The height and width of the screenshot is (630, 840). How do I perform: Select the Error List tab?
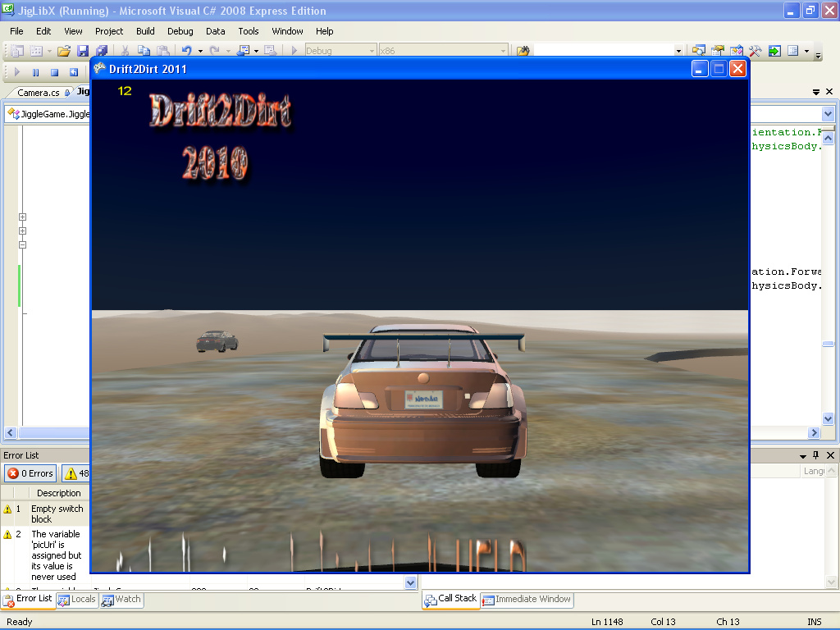click(x=28, y=599)
